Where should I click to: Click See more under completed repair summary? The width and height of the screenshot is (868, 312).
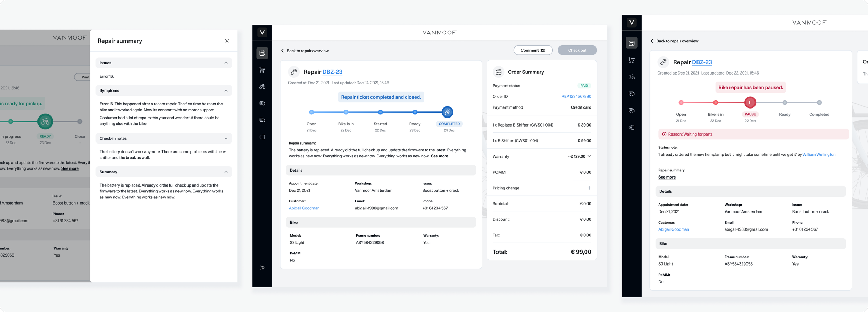(x=440, y=156)
